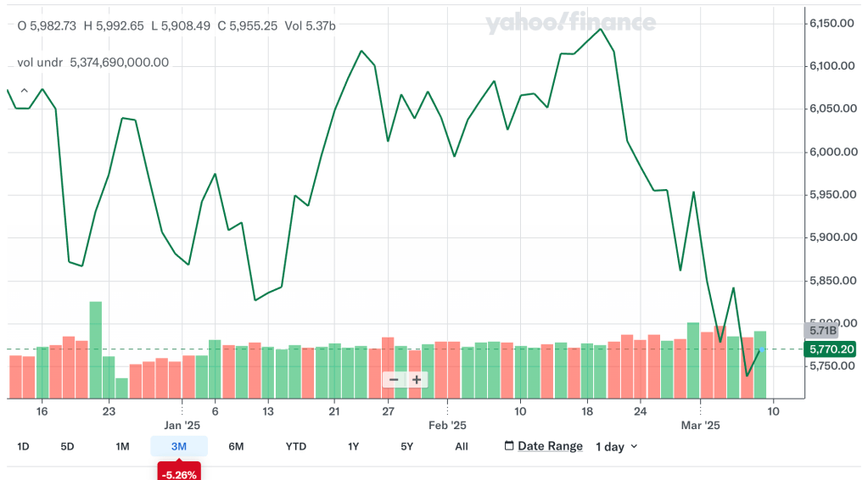Screen dimensions: 868x480
Task: Open the Date Range picker link
Action: point(550,446)
